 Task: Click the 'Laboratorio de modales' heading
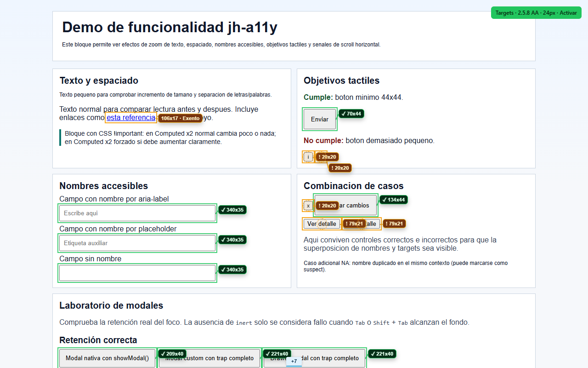(111, 305)
